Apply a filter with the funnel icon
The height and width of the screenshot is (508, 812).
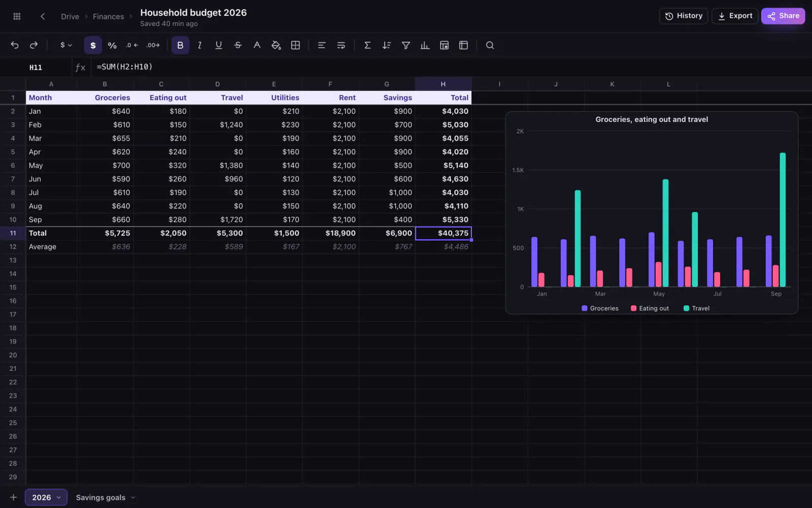click(406, 45)
